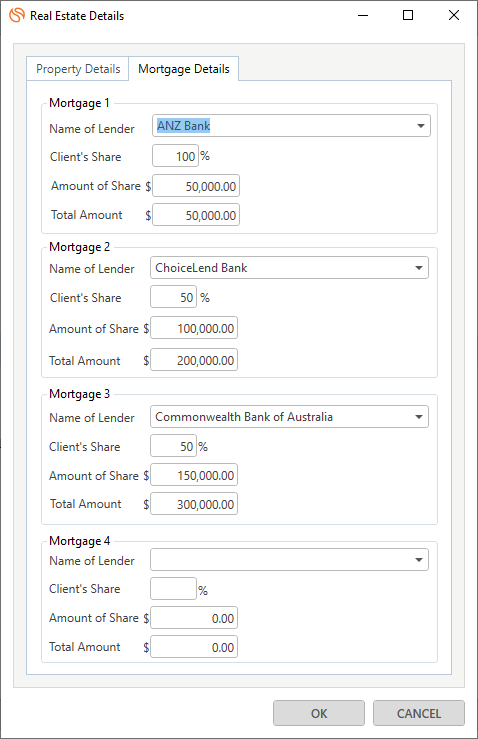Screen dimensions: 478x739
Task: Click Mortgage 1 Total Amount field
Action: click(x=196, y=215)
